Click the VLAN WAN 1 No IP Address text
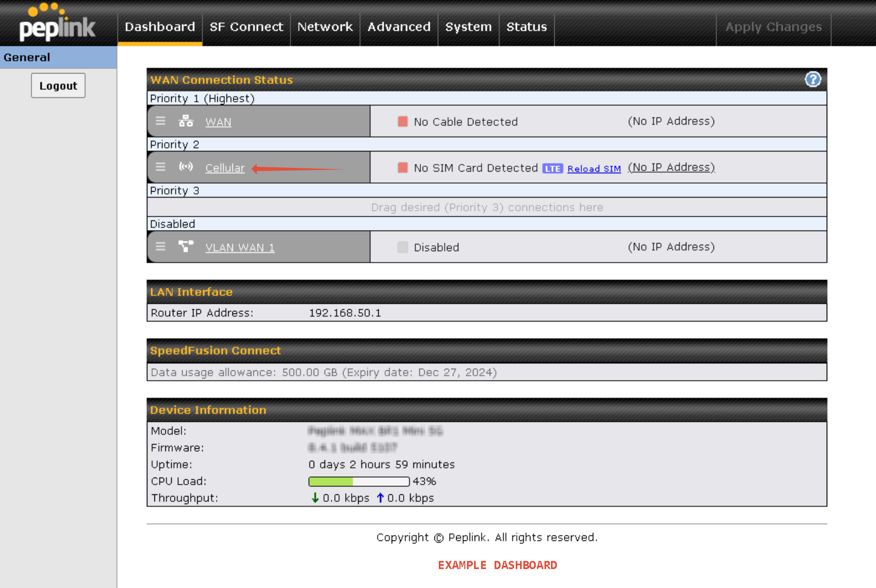The image size is (876, 588). click(x=671, y=247)
